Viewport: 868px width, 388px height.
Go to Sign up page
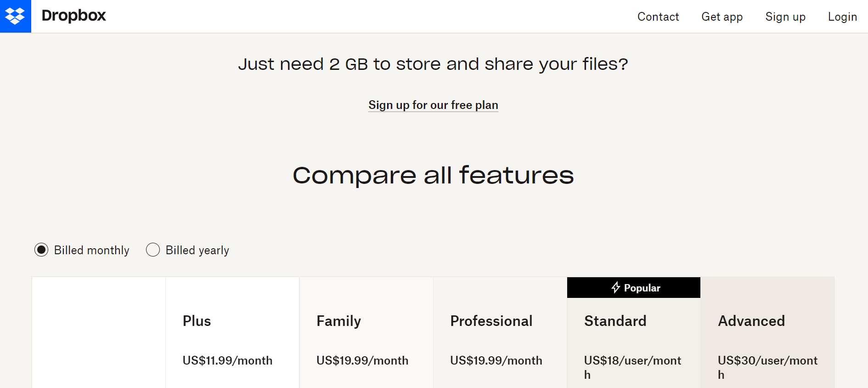pyautogui.click(x=785, y=17)
